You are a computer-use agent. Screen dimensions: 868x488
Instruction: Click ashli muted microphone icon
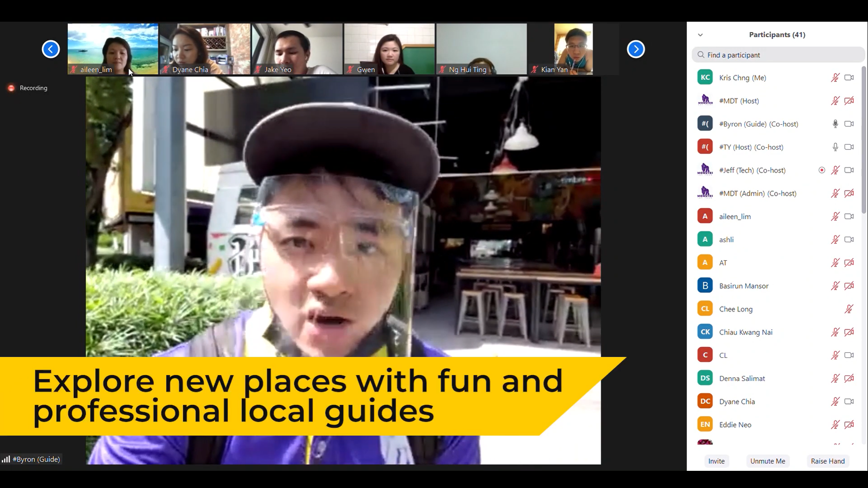[x=835, y=239]
